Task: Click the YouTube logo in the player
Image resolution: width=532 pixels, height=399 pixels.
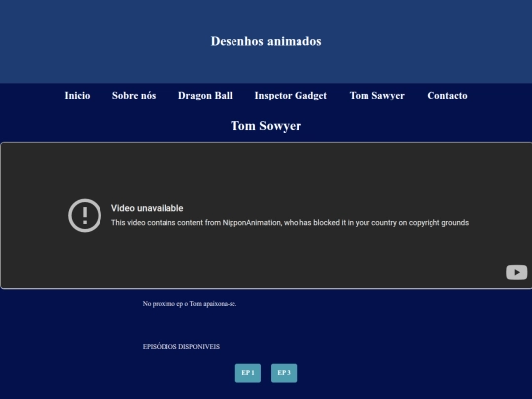Action: [517, 272]
